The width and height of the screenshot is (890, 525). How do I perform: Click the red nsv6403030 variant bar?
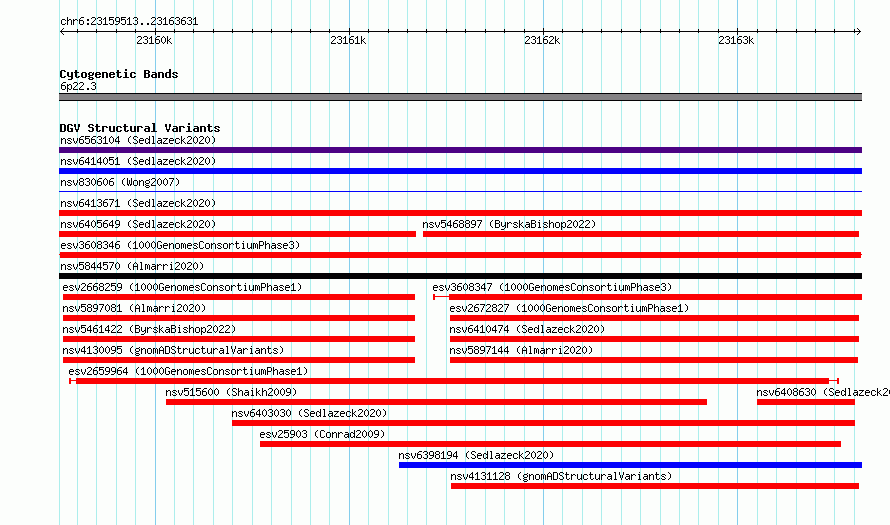543,423
